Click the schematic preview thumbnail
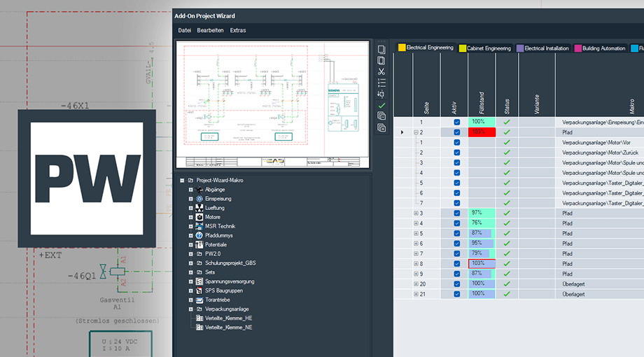The image size is (644, 357). (x=272, y=105)
